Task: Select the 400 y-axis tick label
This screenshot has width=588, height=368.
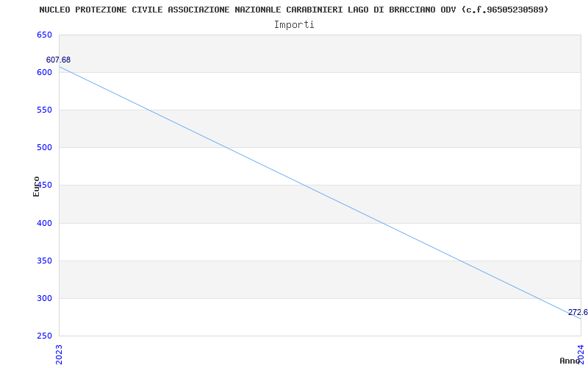Action: tap(44, 223)
